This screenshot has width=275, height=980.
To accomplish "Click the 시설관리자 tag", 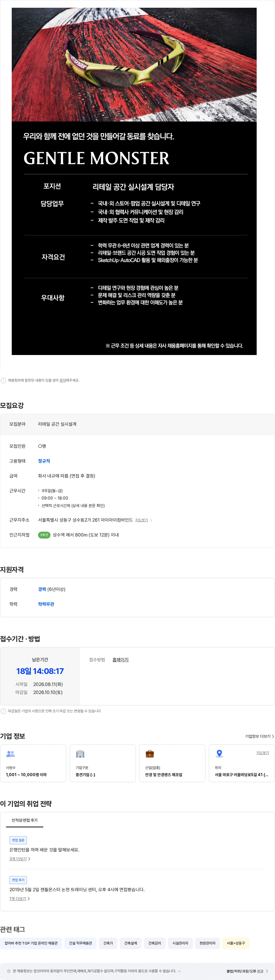I will coord(180,943).
